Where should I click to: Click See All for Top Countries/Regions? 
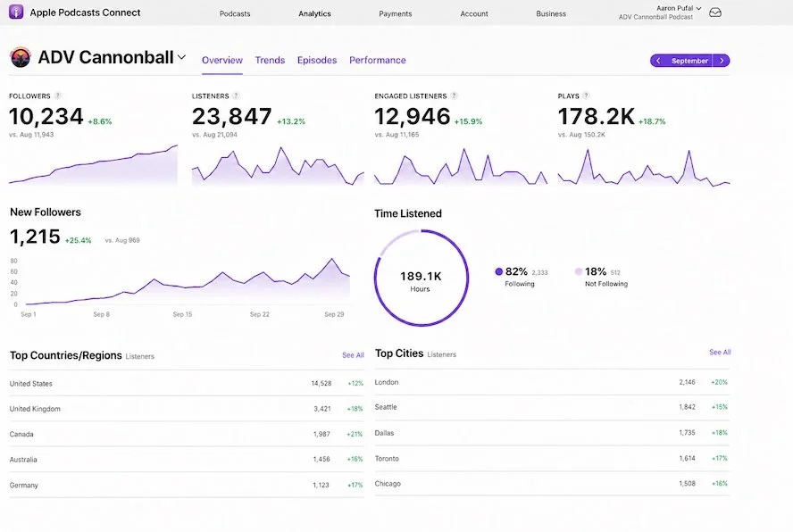pos(353,355)
